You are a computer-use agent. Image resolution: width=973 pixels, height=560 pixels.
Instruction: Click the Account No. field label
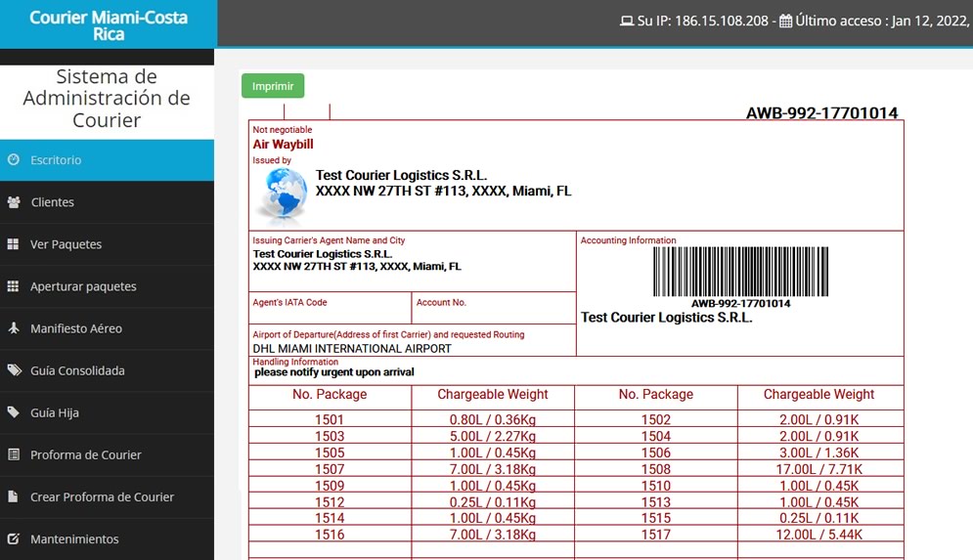click(441, 303)
